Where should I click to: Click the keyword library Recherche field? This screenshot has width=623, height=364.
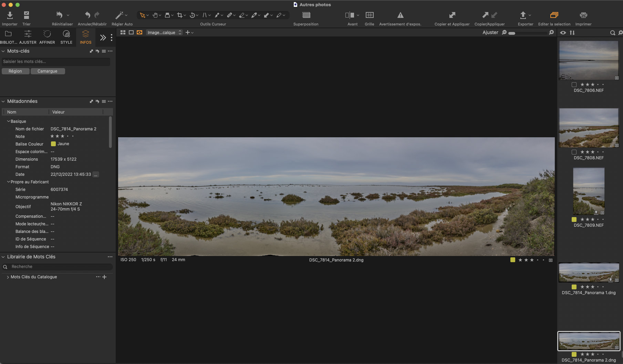[58, 267]
